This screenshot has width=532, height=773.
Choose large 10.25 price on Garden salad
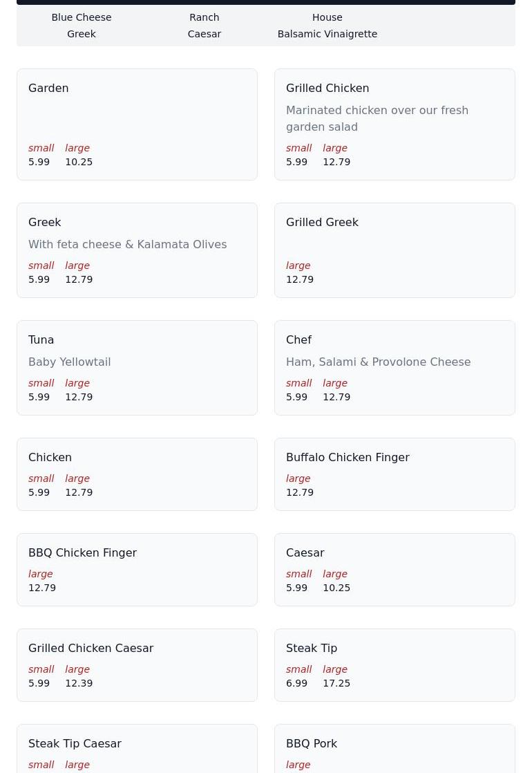[x=79, y=162]
